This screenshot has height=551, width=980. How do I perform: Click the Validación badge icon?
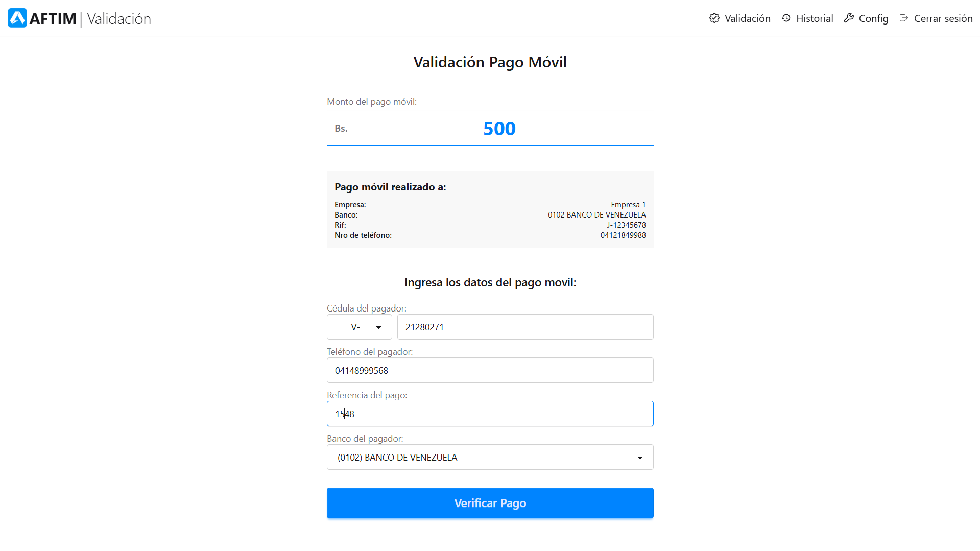coord(714,18)
